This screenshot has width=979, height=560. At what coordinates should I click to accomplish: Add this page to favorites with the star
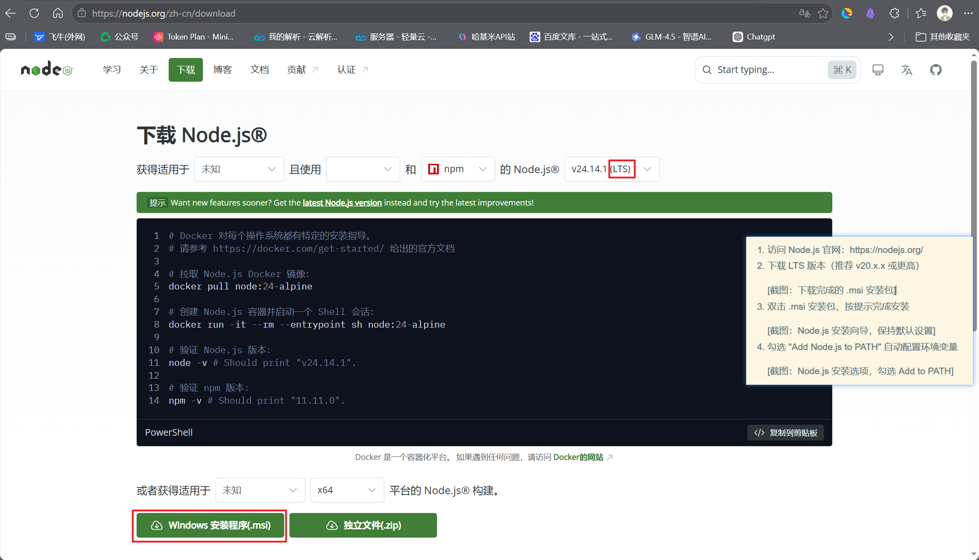(x=823, y=14)
